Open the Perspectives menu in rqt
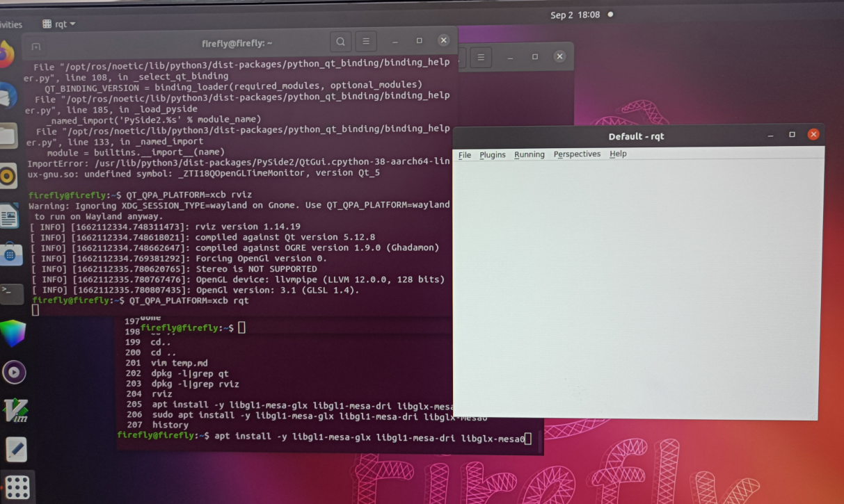This screenshot has height=504, width=844. click(577, 154)
